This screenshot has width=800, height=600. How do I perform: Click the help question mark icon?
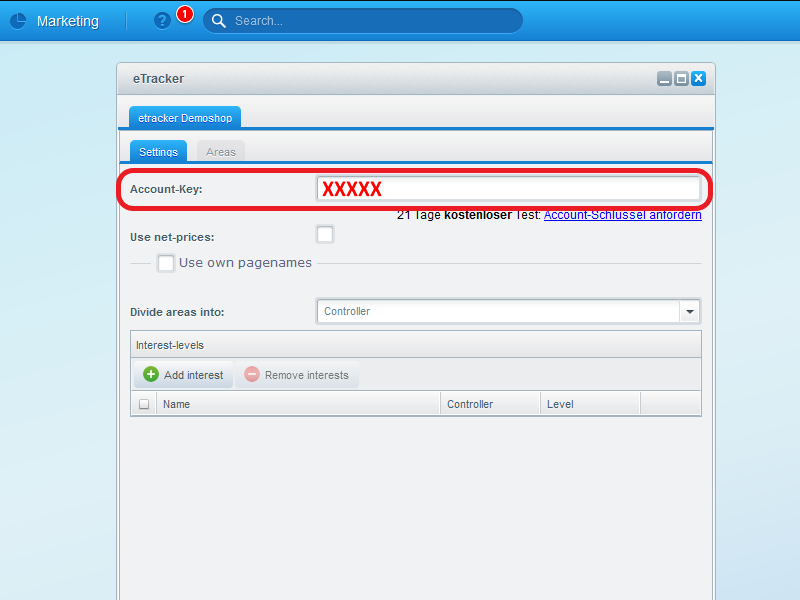[x=162, y=21]
